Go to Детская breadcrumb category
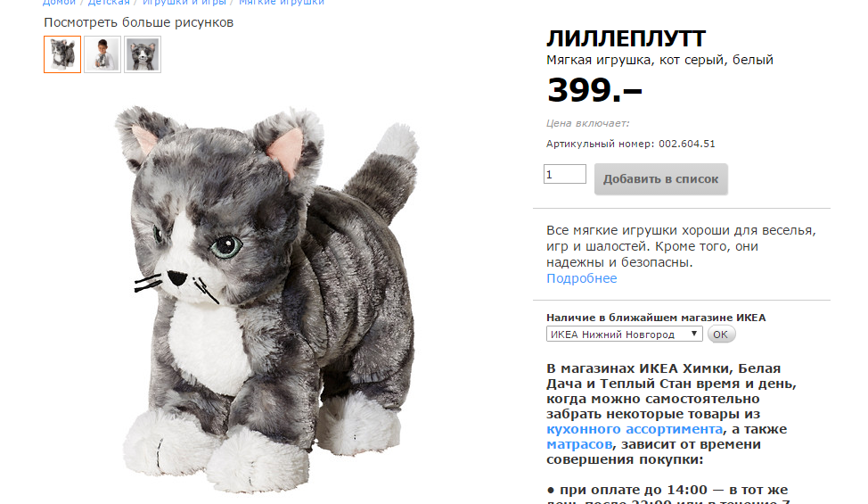The image size is (868, 504). click(x=109, y=3)
